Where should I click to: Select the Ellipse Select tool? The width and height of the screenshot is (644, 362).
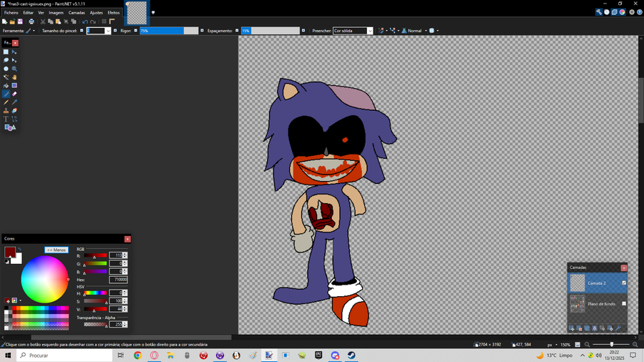click(6, 69)
